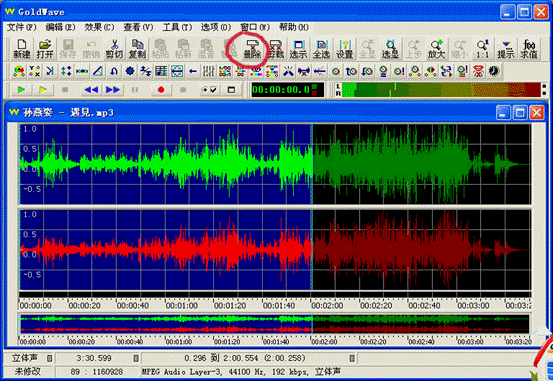The height and width of the screenshot is (381, 553).
Task: Click the 打开 (Open) folder icon
Action: coord(45,49)
